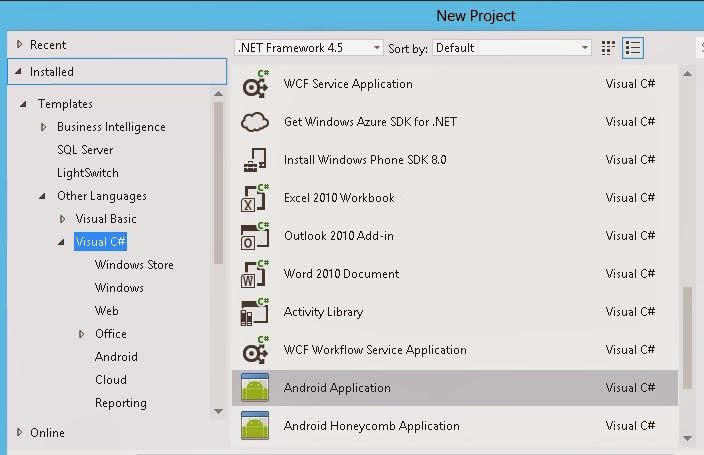Select the LightSwitch template category
The width and height of the screenshot is (704, 455).
(x=88, y=173)
